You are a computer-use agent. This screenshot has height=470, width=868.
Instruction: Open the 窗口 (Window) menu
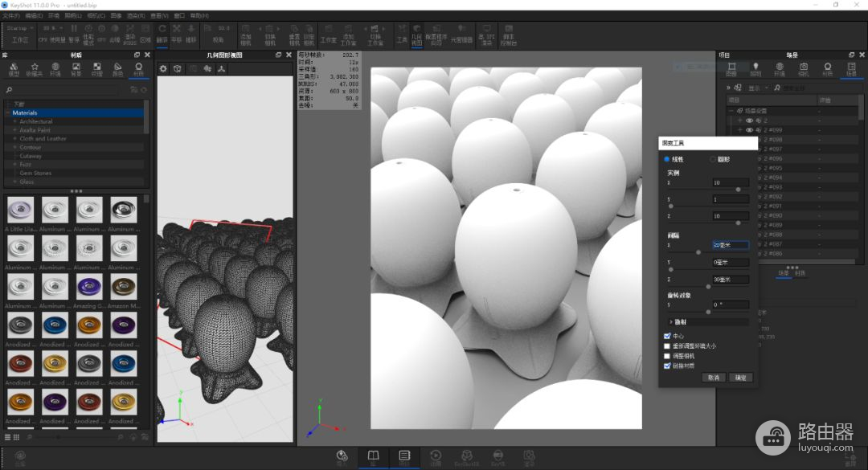click(179, 15)
